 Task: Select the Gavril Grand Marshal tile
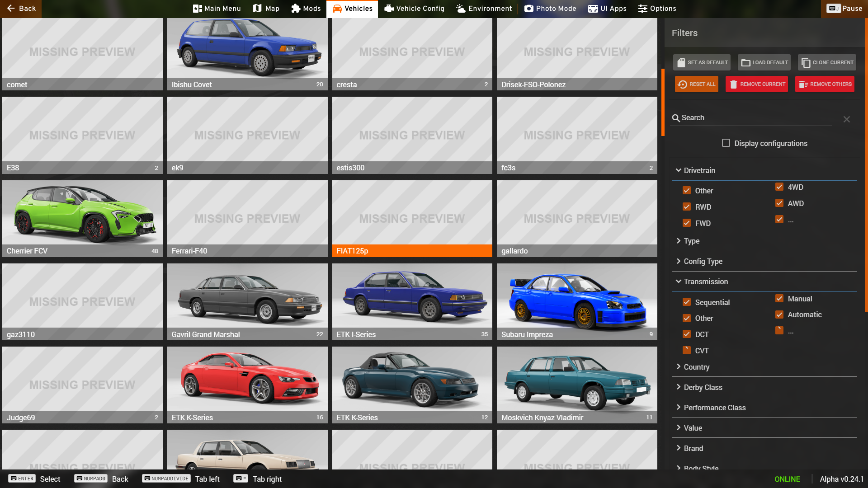[247, 302]
